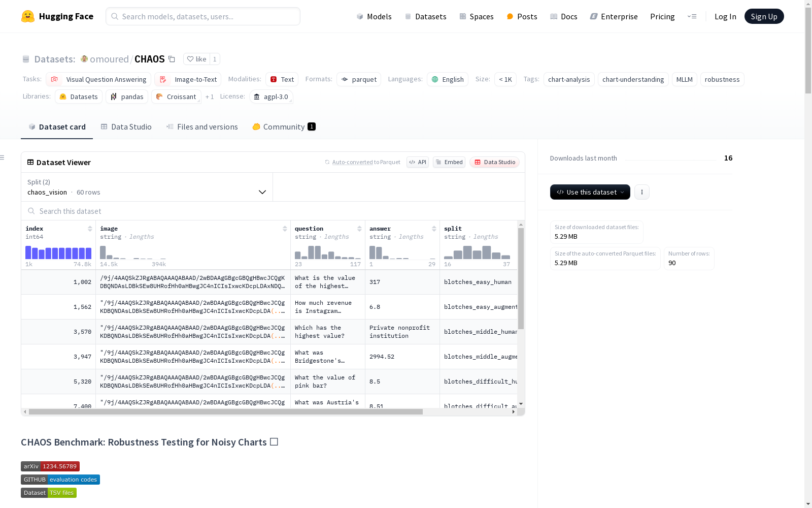Click the Hugging Face logo icon
The image size is (812, 508).
pyautogui.click(x=28, y=16)
